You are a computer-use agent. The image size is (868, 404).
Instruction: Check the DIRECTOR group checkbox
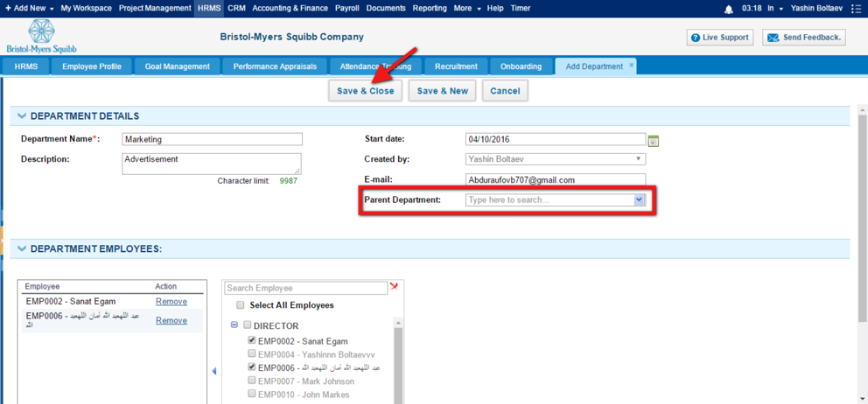247,325
